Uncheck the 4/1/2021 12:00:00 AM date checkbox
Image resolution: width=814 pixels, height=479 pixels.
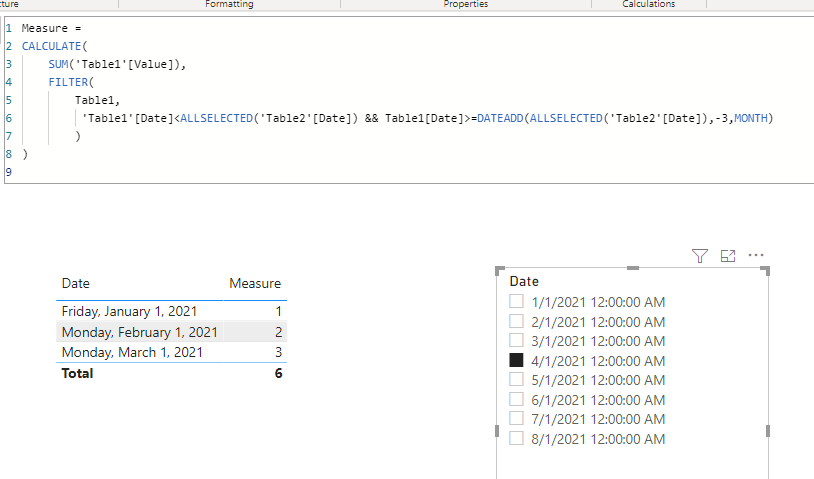tap(516, 360)
